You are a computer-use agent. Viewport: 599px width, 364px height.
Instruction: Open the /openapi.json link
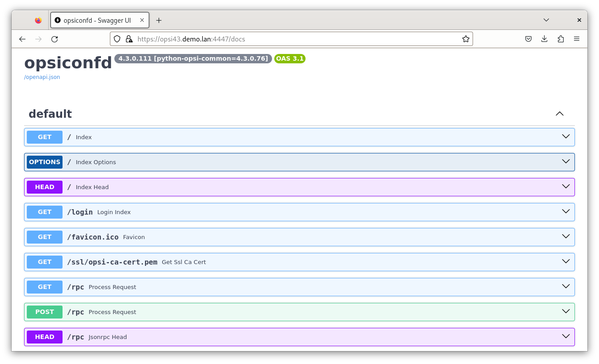[x=42, y=77]
